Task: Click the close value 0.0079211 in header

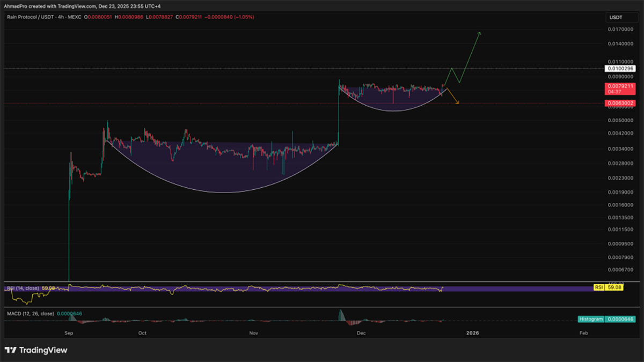Action: [190, 17]
